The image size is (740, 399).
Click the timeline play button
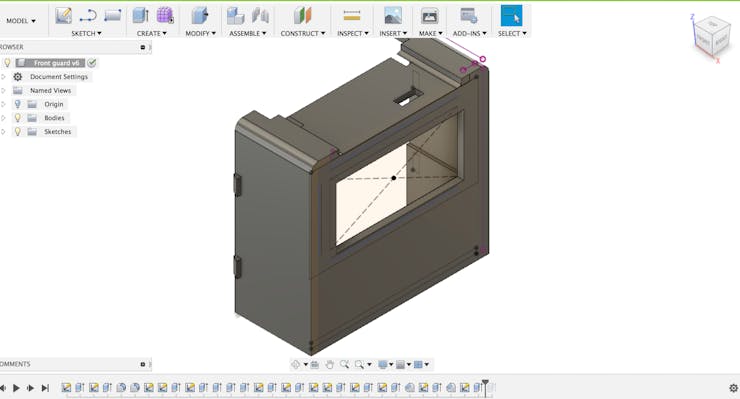click(x=17, y=388)
